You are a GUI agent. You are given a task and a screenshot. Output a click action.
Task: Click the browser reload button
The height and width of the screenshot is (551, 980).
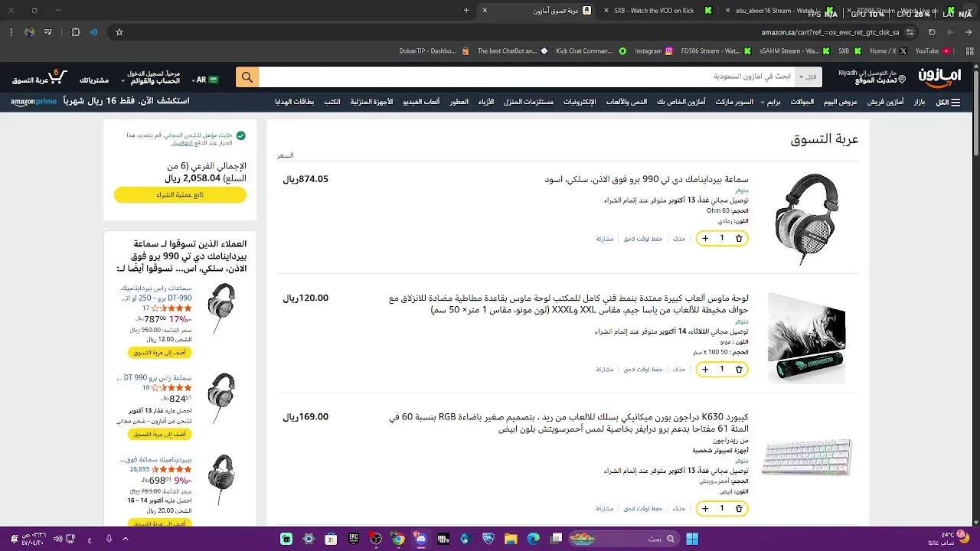(x=932, y=32)
